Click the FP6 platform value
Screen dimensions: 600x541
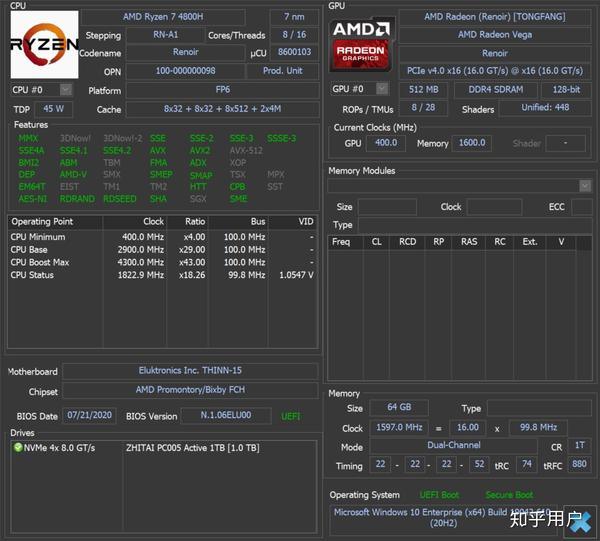[223, 90]
